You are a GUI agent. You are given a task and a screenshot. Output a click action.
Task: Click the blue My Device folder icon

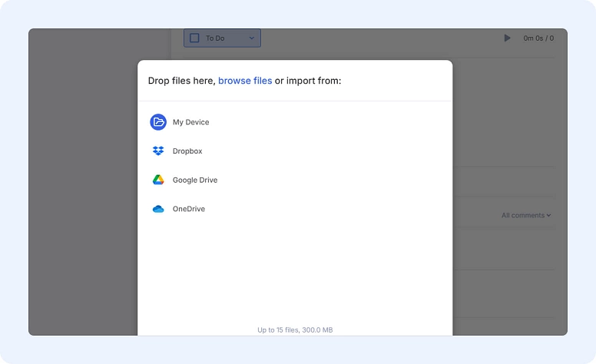[158, 122]
